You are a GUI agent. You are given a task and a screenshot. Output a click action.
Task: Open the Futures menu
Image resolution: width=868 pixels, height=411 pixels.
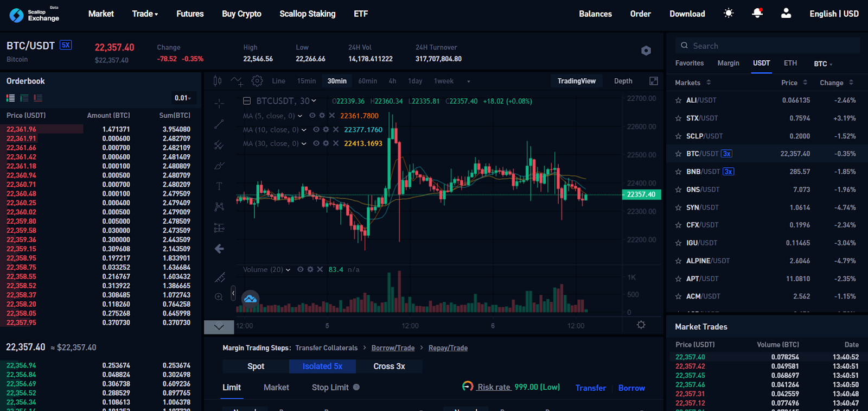pos(190,14)
